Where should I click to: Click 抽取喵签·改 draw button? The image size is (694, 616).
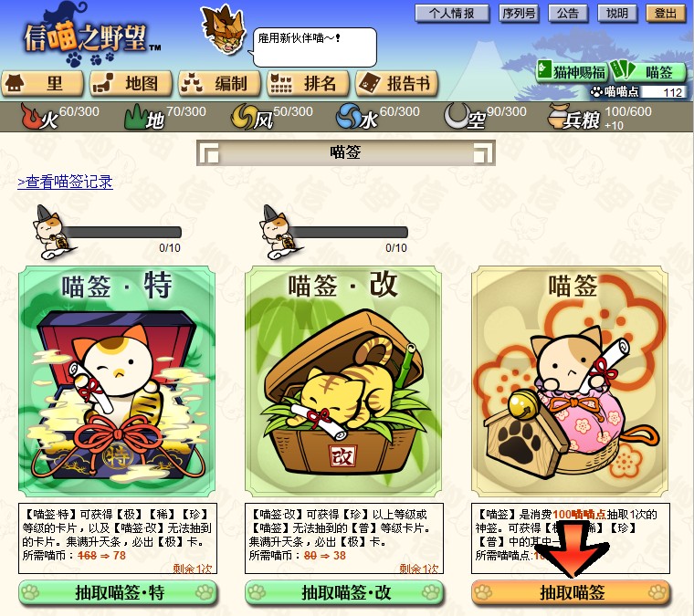344,592
